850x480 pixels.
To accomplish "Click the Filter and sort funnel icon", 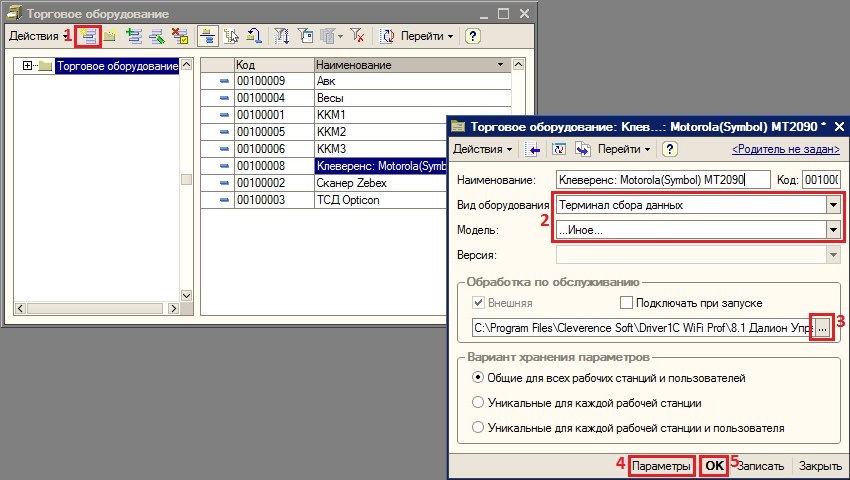I will [x=281, y=36].
